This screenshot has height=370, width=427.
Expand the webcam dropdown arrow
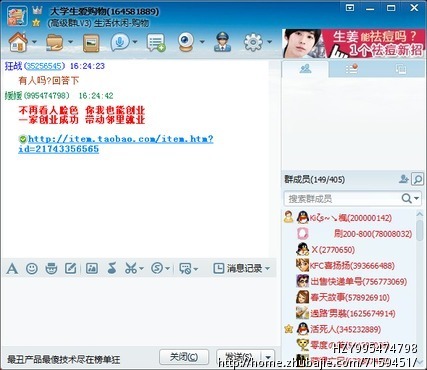pos(202,42)
